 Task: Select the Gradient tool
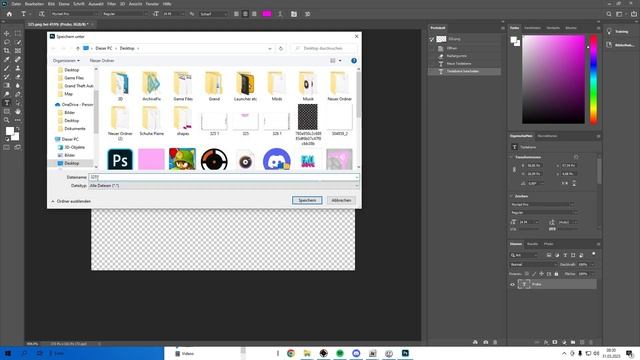[7, 85]
